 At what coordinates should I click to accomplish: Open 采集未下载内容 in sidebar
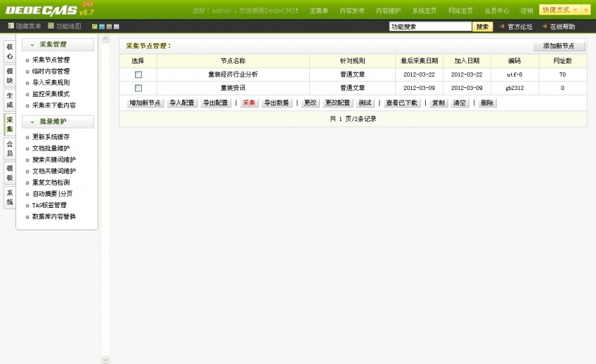tap(54, 106)
